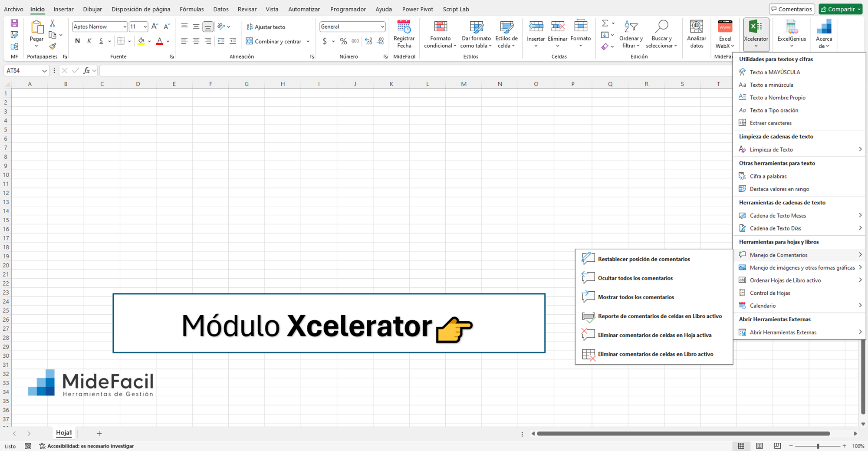
Task: Expand the Name Box dropdown arrow
Action: (x=44, y=71)
